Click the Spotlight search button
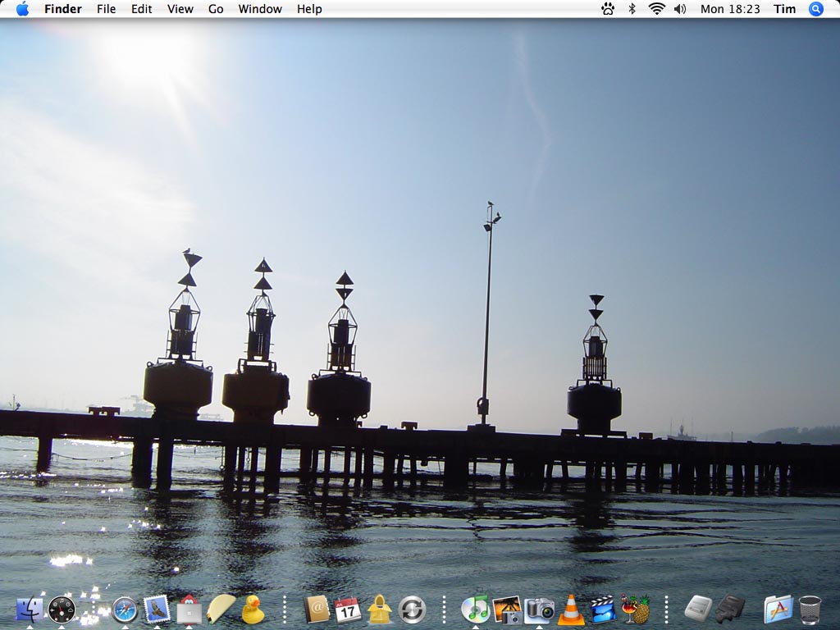Image resolution: width=840 pixels, height=630 pixels. 815,9
